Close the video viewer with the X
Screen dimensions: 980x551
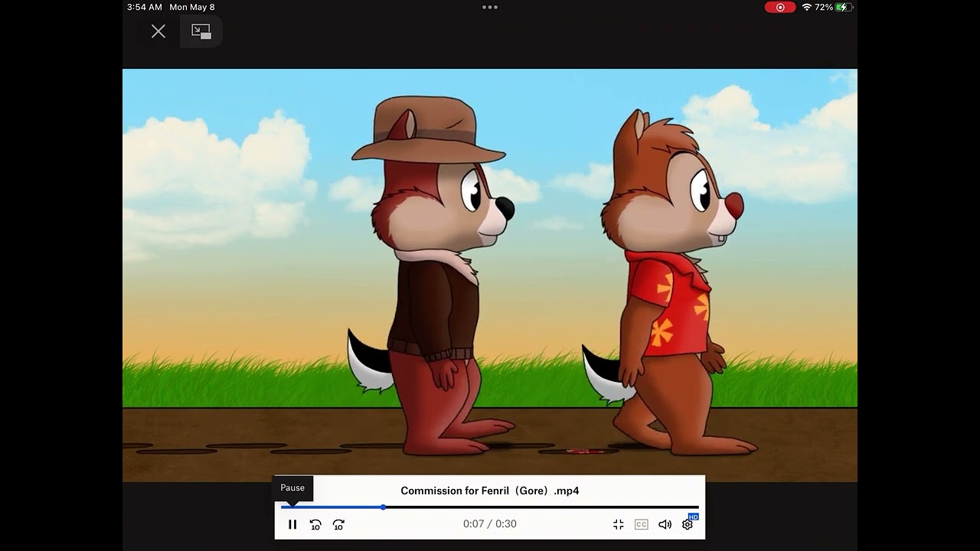158,31
